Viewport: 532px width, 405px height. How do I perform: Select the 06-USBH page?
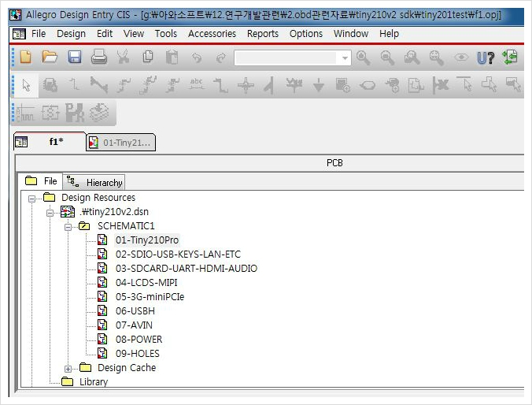[135, 311]
